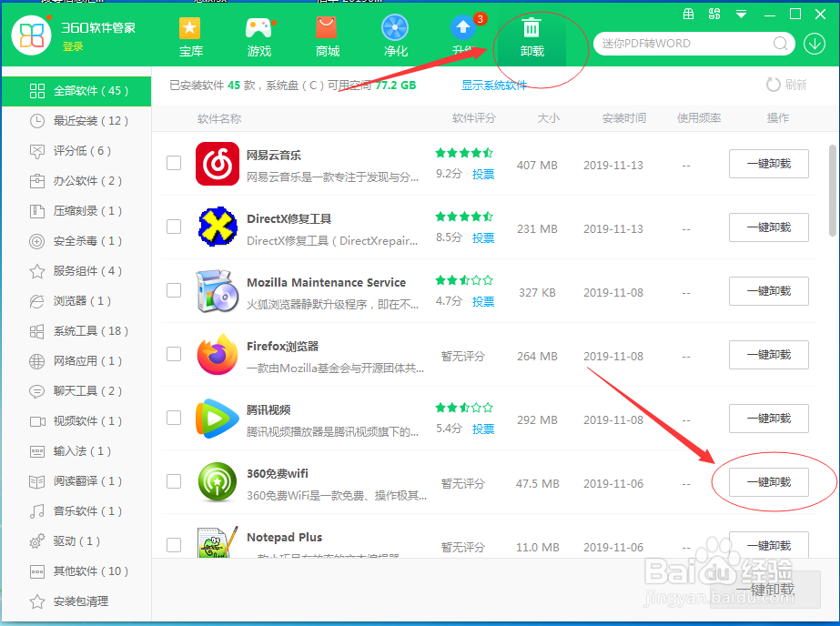Select 评分低 (6) category

click(76, 151)
